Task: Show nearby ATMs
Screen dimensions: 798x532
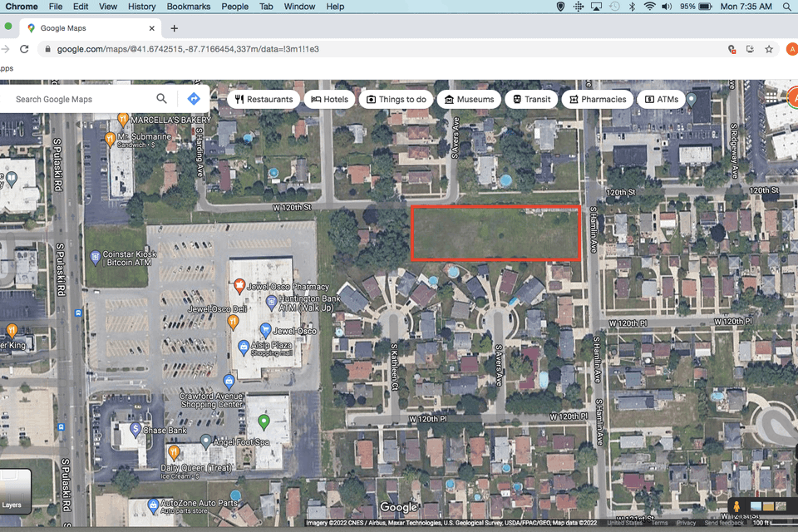Action: tap(662, 99)
